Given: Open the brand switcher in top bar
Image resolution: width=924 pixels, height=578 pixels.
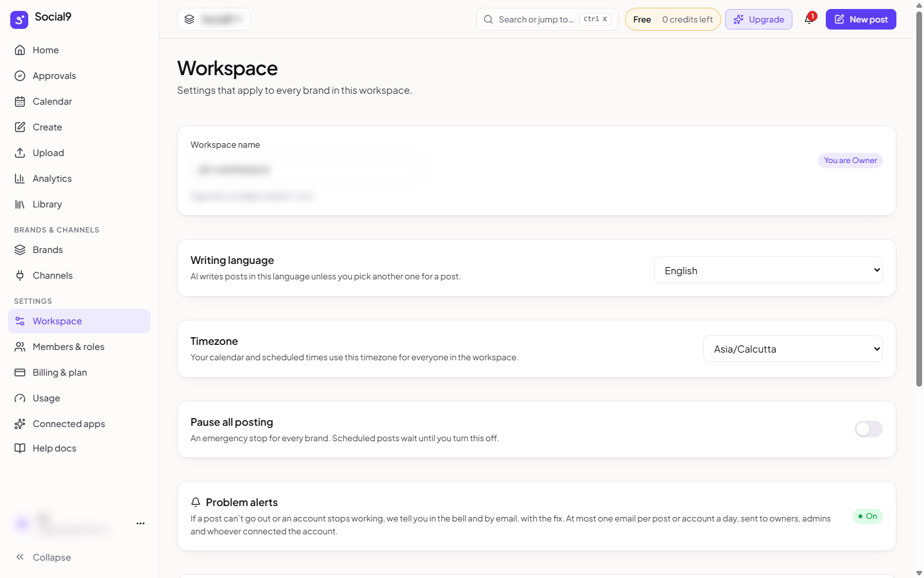Looking at the screenshot, I should point(214,19).
